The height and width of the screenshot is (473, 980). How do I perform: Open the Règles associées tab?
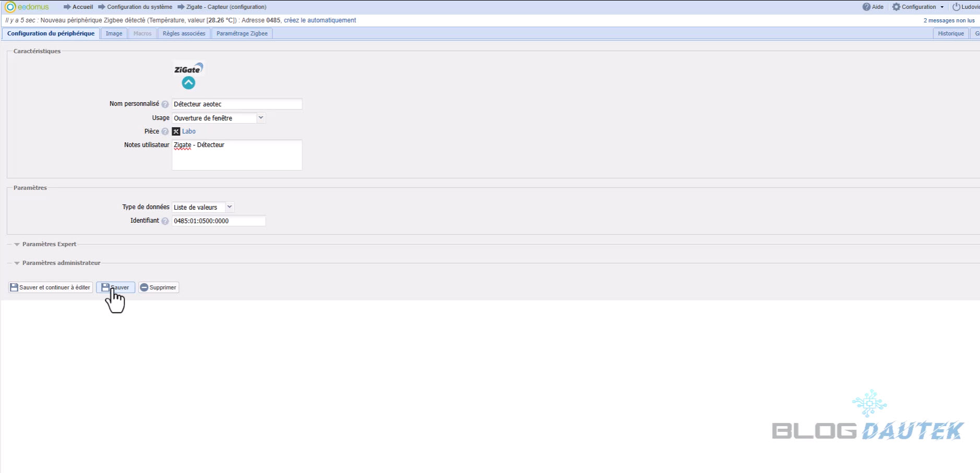[184, 33]
